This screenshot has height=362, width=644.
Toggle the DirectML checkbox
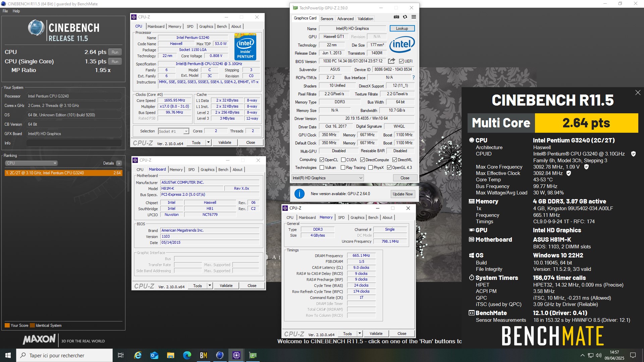[x=394, y=160]
